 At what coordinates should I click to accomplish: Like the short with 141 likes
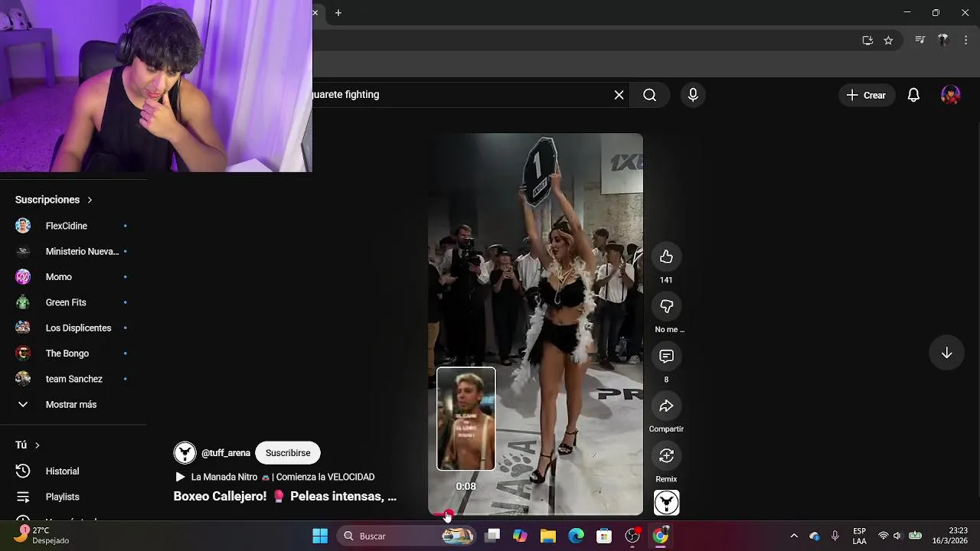[666, 257]
